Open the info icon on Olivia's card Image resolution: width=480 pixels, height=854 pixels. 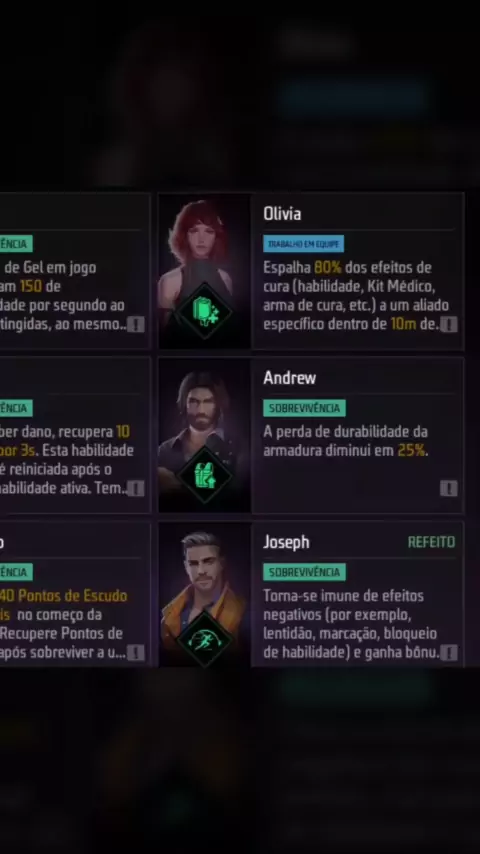pyautogui.click(x=448, y=325)
